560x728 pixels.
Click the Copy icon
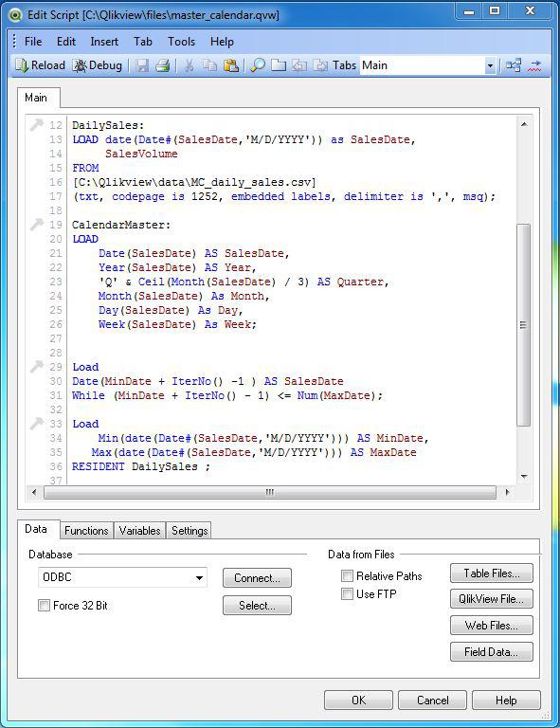(x=209, y=65)
